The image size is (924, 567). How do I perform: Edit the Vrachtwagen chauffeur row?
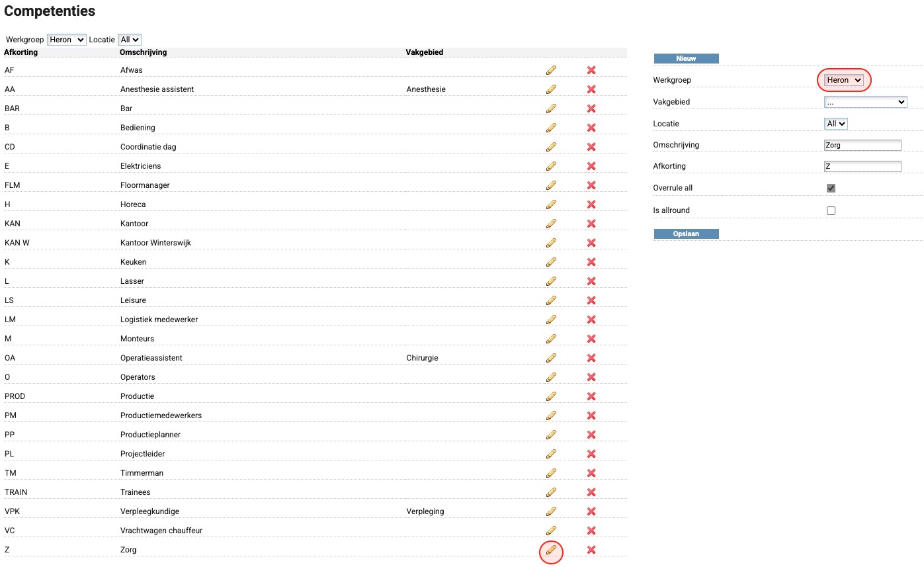click(551, 531)
